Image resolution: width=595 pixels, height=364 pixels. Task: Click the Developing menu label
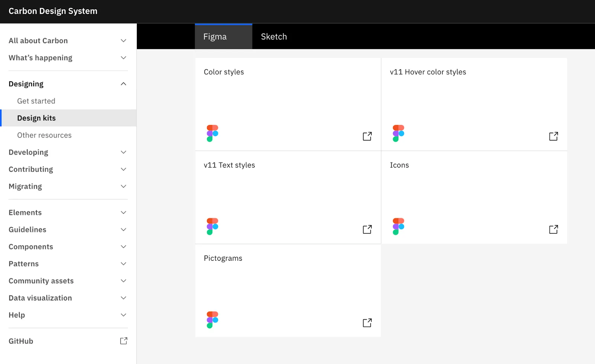click(x=28, y=152)
